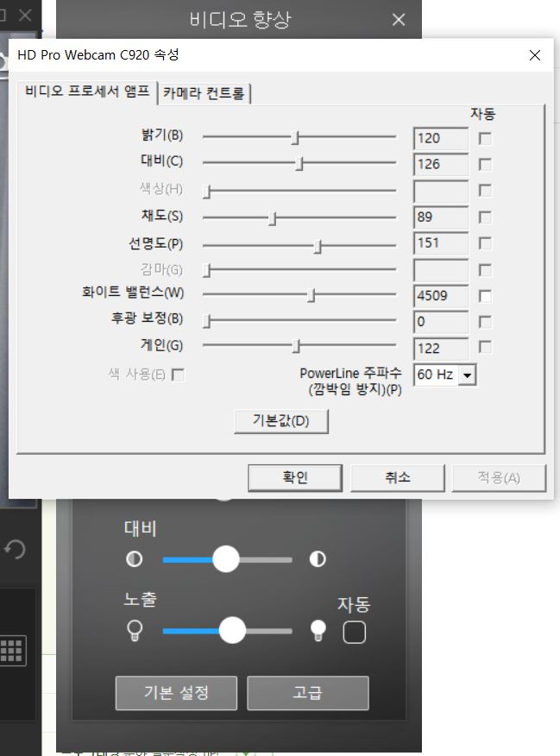The image size is (560, 756).
Task: Confirm with the 확인 button
Action: pos(295,477)
